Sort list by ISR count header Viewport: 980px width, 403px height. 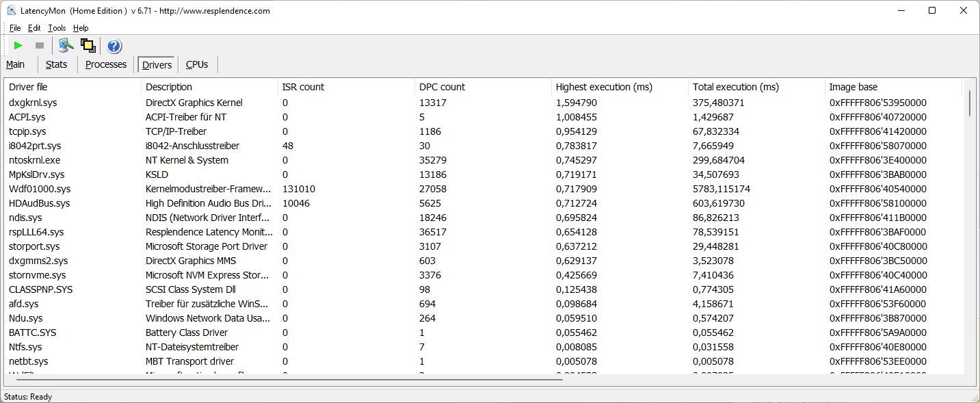(303, 87)
